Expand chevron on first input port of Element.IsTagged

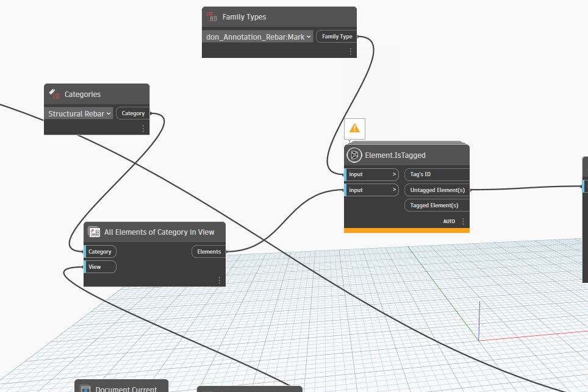[394, 174]
